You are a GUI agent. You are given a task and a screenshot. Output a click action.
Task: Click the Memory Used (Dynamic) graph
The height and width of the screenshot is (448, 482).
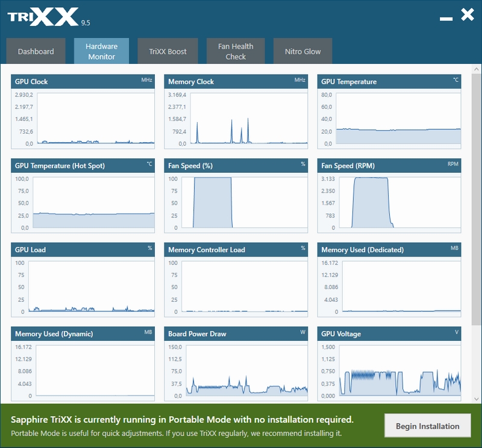[x=95, y=370]
